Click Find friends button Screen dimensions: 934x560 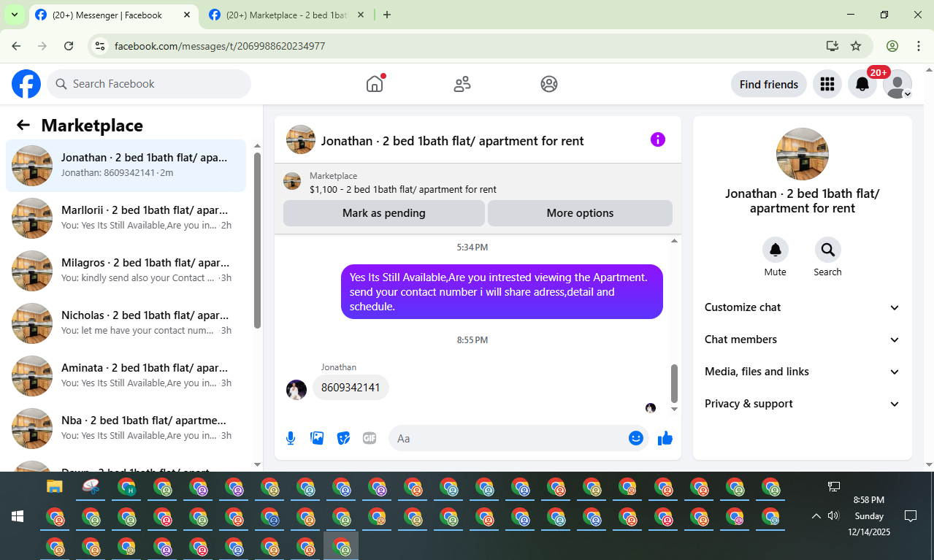click(769, 84)
